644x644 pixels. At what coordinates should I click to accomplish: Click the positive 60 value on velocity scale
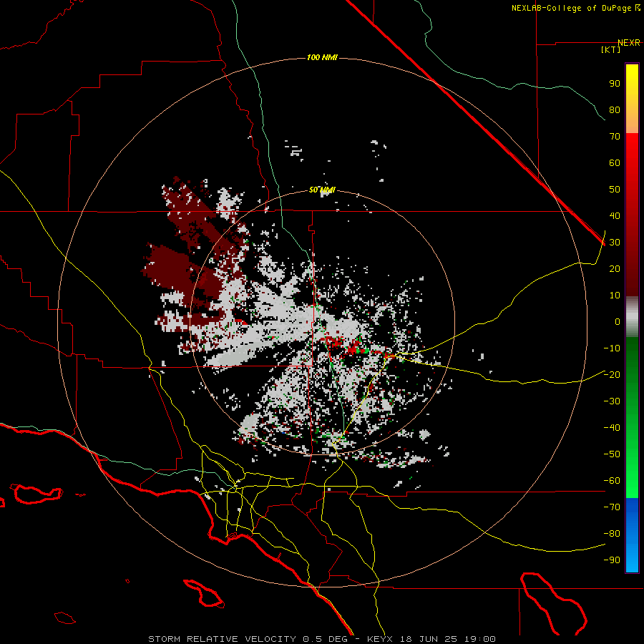615,162
